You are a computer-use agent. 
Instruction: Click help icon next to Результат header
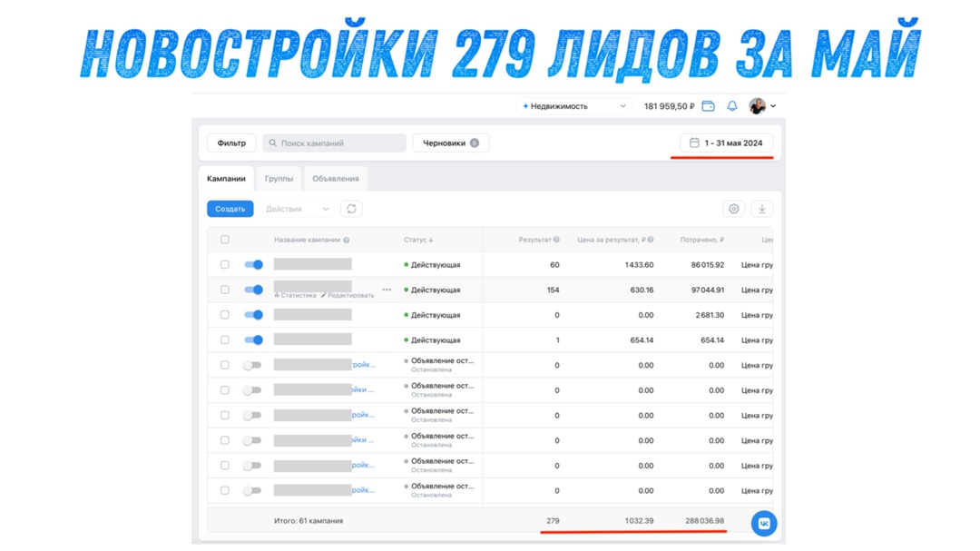(556, 240)
